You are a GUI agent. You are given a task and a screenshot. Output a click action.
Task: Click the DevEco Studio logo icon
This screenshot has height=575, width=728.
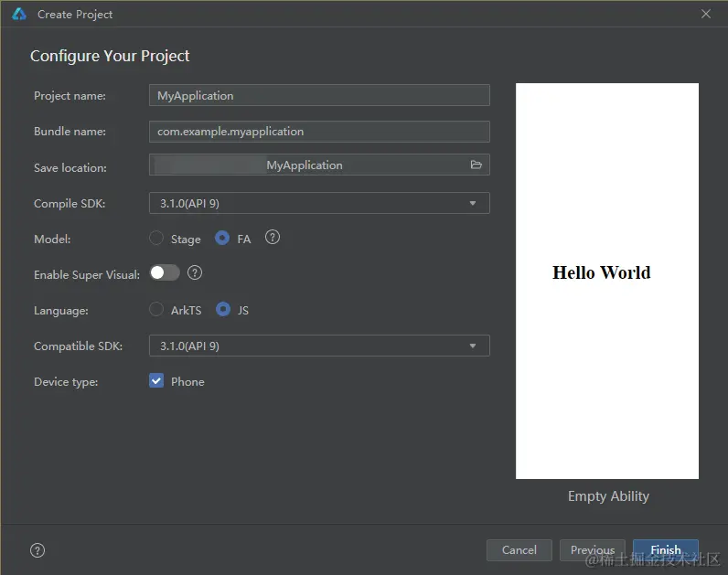click(x=19, y=14)
